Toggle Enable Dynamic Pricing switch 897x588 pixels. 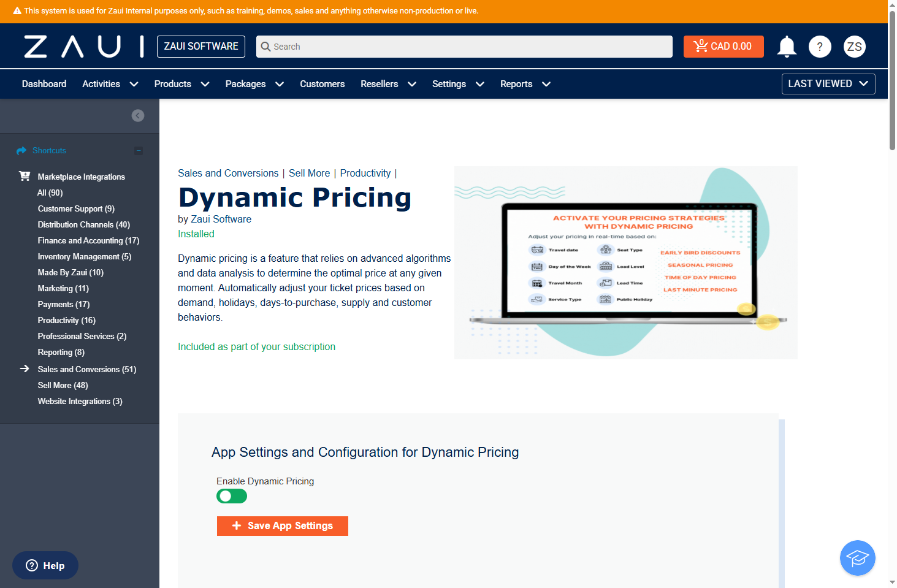[x=232, y=496]
